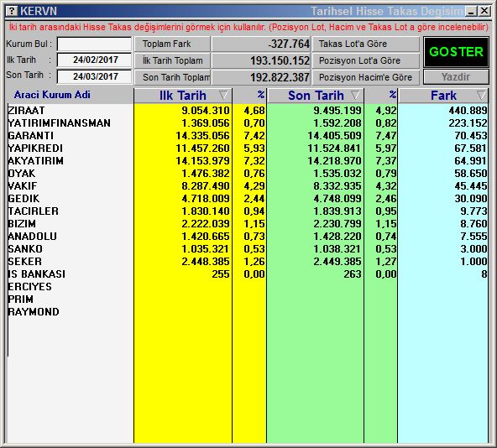This screenshot has height=448, width=497.
Task: Click ZIRAAT's Fark value 440.889
Action: coord(468,110)
